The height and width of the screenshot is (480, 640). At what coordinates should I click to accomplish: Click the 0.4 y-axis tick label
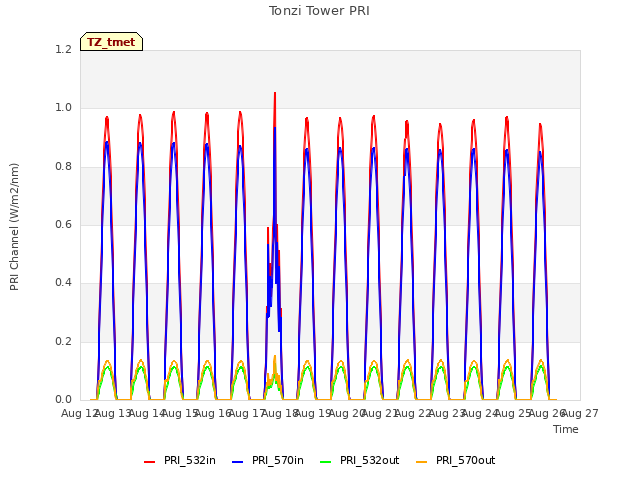tap(64, 282)
